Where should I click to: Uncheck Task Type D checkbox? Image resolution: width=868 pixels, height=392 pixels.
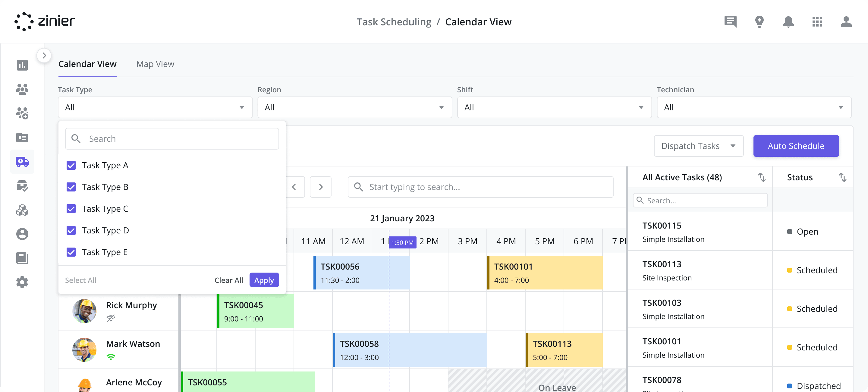71,230
